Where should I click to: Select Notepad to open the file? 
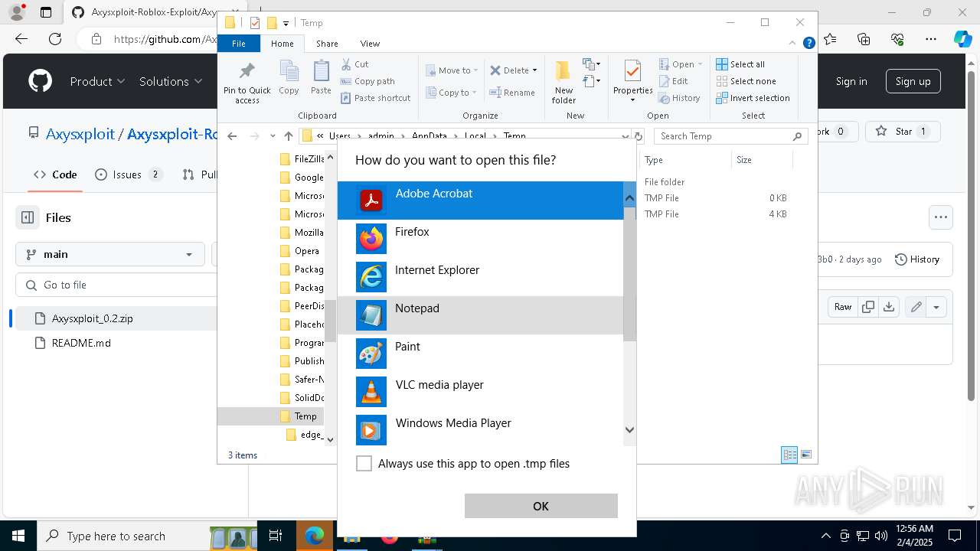click(481, 315)
